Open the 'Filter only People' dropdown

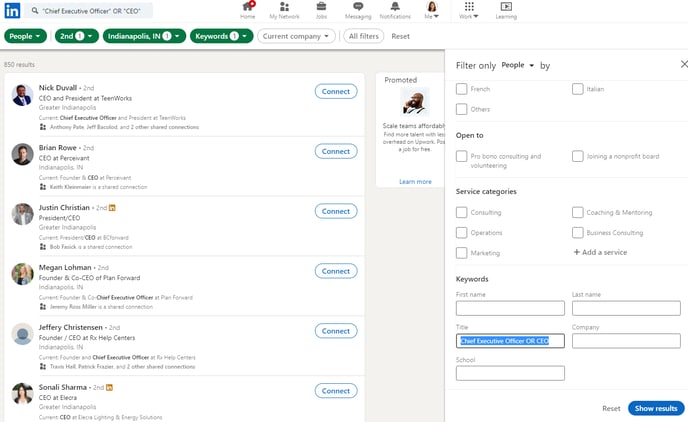click(517, 65)
